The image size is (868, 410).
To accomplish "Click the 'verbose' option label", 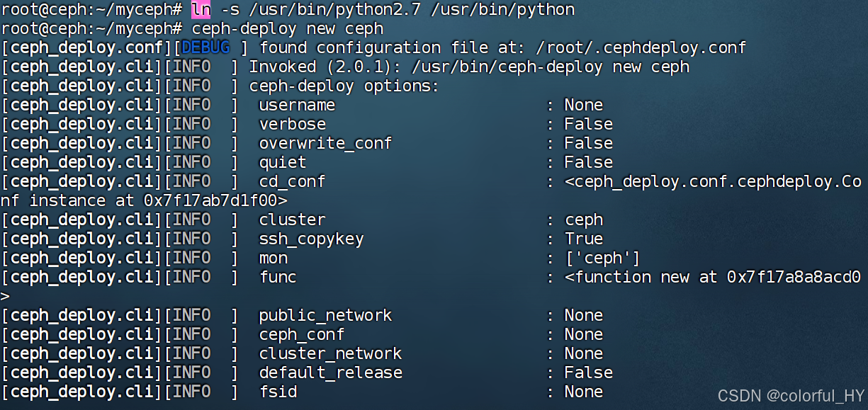I will tap(292, 124).
